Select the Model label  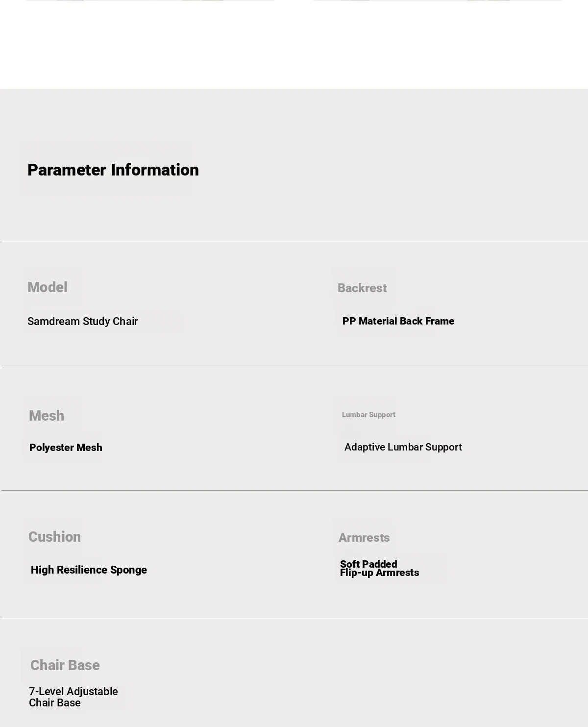tap(48, 287)
